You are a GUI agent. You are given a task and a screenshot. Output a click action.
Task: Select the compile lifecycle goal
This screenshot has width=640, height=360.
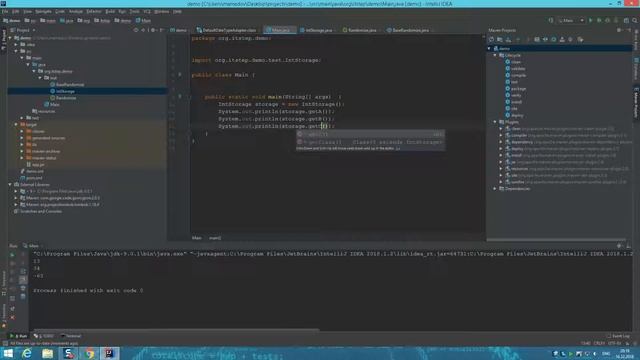[516, 75]
